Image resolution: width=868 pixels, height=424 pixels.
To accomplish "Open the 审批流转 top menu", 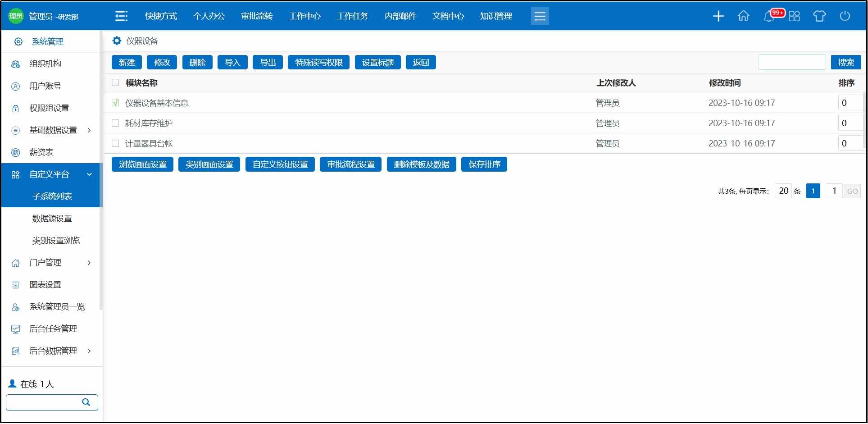I will click(x=257, y=16).
